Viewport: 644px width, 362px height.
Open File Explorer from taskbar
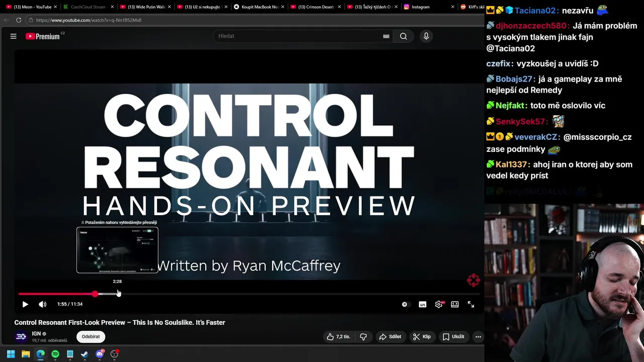point(26,354)
